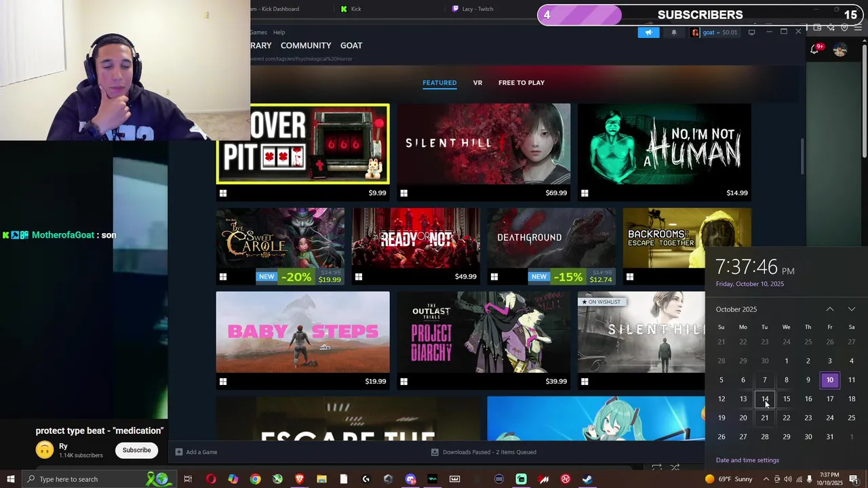Select October 14 in the calendar
The height and width of the screenshot is (488, 868).
pyautogui.click(x=764, y=399)
